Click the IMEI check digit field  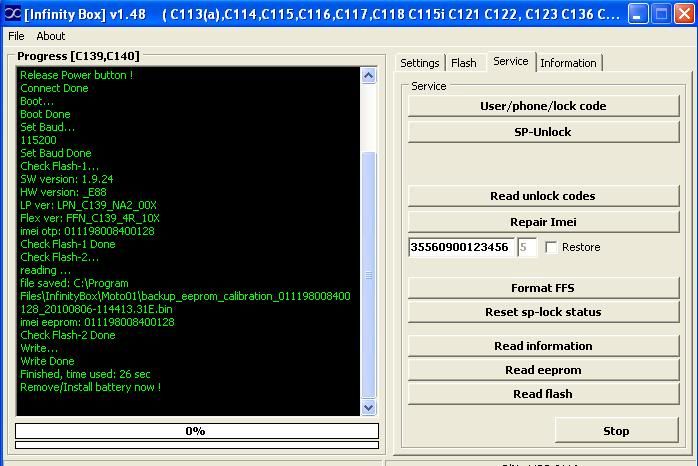527,247
